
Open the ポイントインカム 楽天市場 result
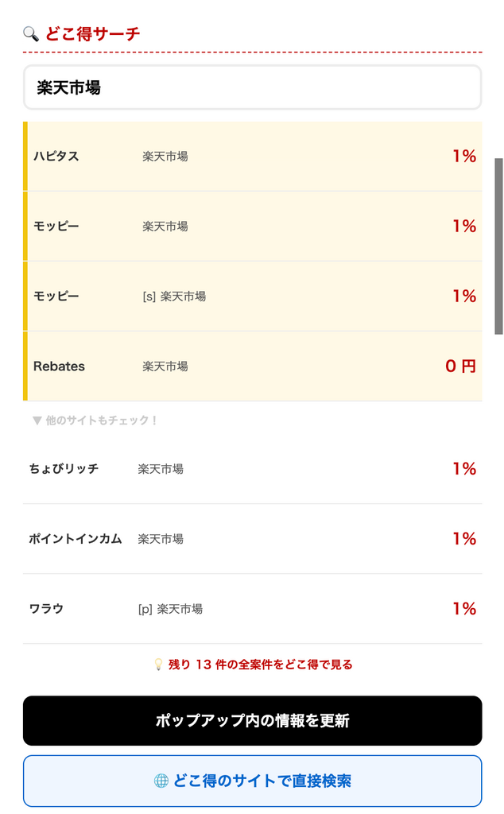(253, 539)
